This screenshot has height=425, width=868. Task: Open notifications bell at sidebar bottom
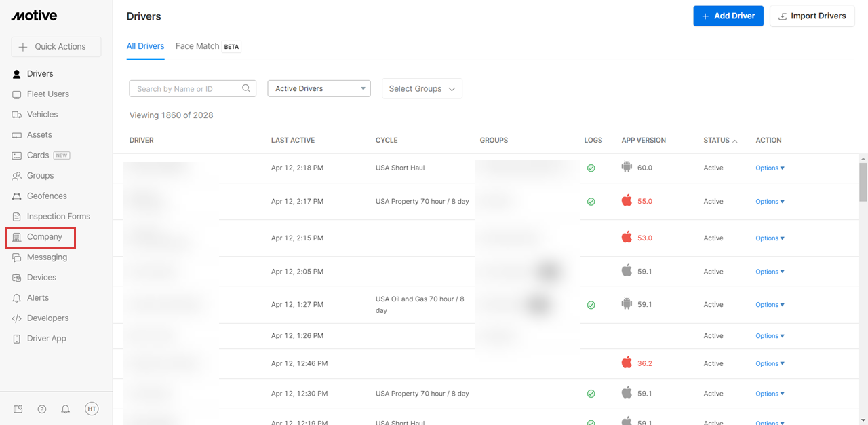tap(66, 409)
